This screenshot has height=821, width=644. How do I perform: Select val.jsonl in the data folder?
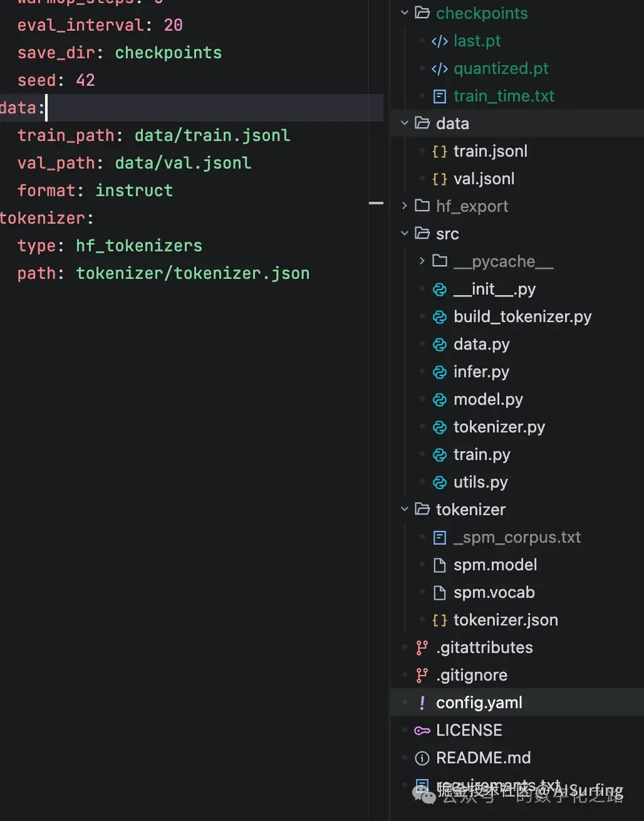click(484, 179)
